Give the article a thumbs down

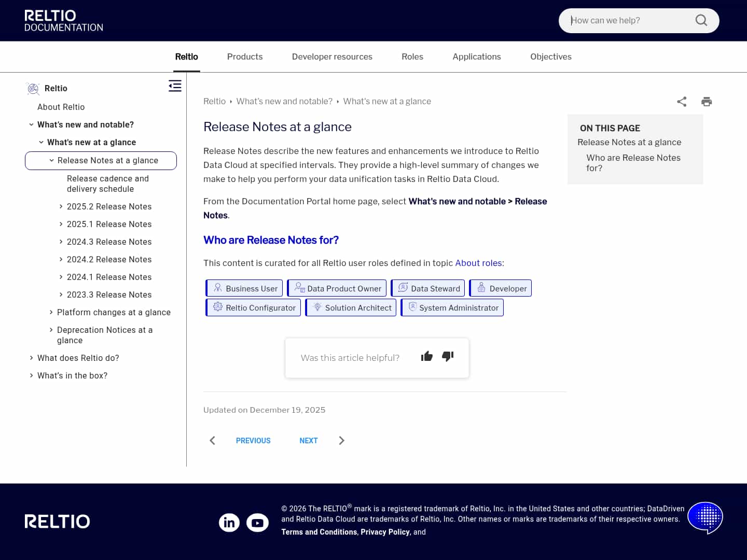(x=447, y=357)
